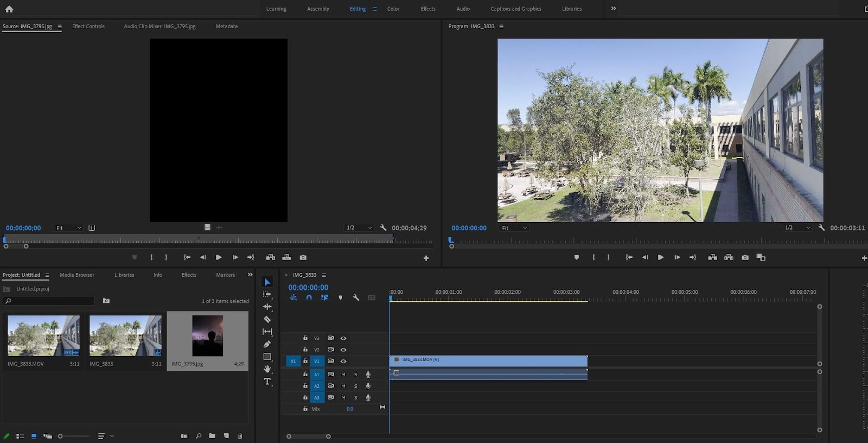The width and height of the screenshot is (868, 443).
Task: Open Program monitor panel menu
Action: 501,27
